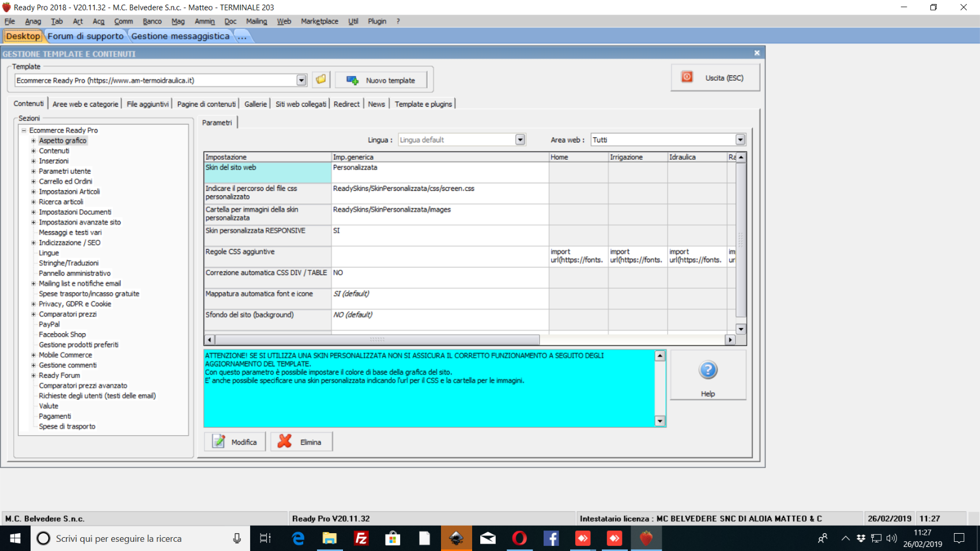Click the Modifica button
The width and height of the screenshot is (980, 551).
(x=235, y=441)
